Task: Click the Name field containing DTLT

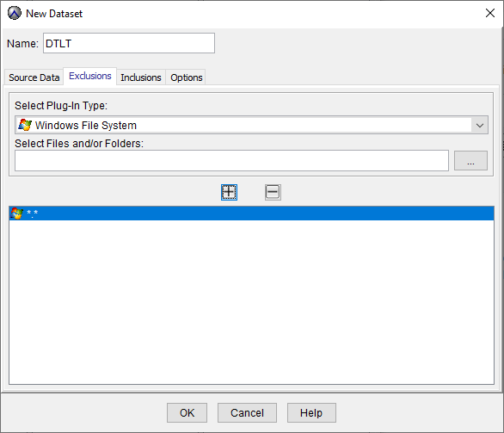Action: (x=129, y=43)
